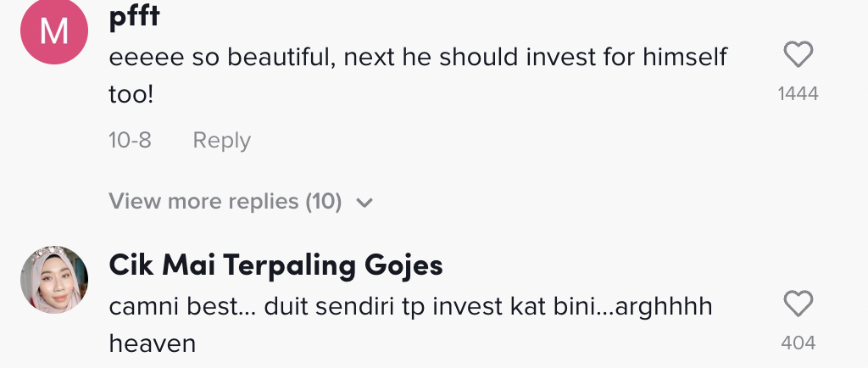Reply to pfft's comment
Viewport: 868px width, 368px height.
pos(221,140)
